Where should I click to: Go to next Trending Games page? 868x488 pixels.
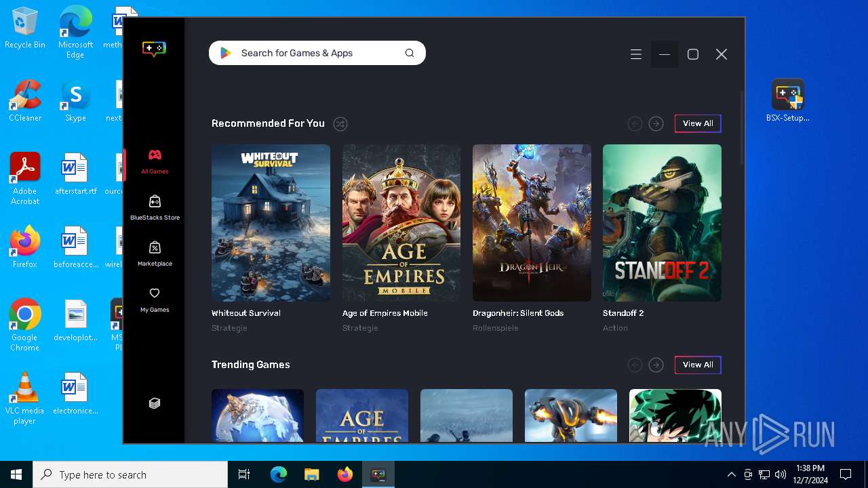656,365
